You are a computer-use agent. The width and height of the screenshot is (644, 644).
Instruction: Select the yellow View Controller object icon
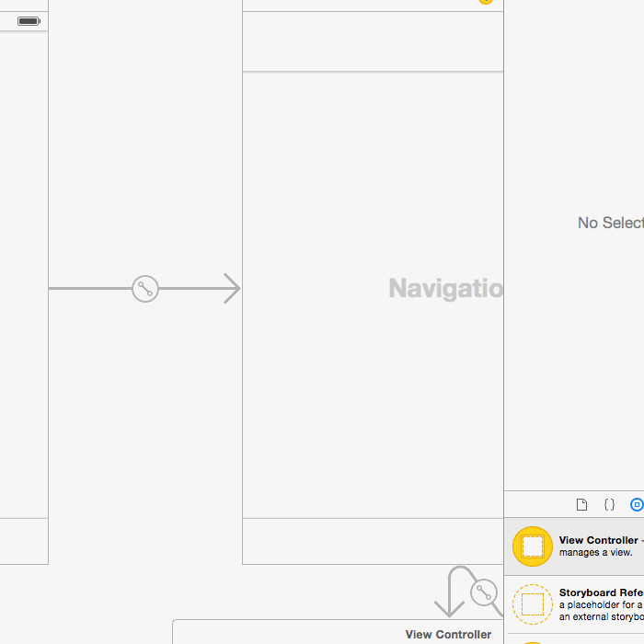pyautogui.click(x=533, y=546)
